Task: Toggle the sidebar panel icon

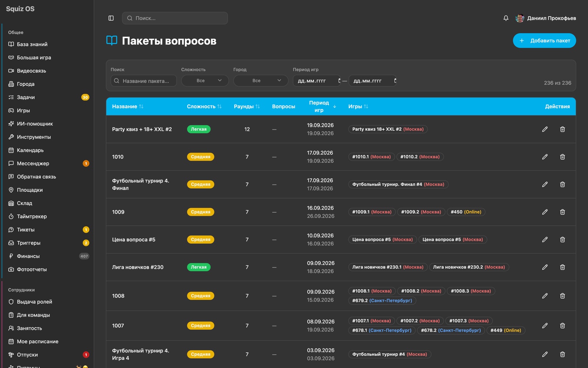Action: pos(111,18)
